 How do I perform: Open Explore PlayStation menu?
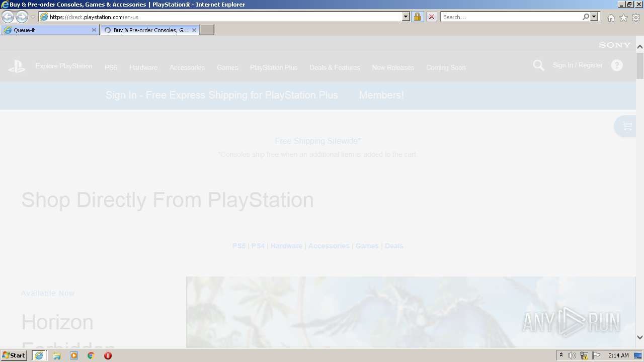64,66
